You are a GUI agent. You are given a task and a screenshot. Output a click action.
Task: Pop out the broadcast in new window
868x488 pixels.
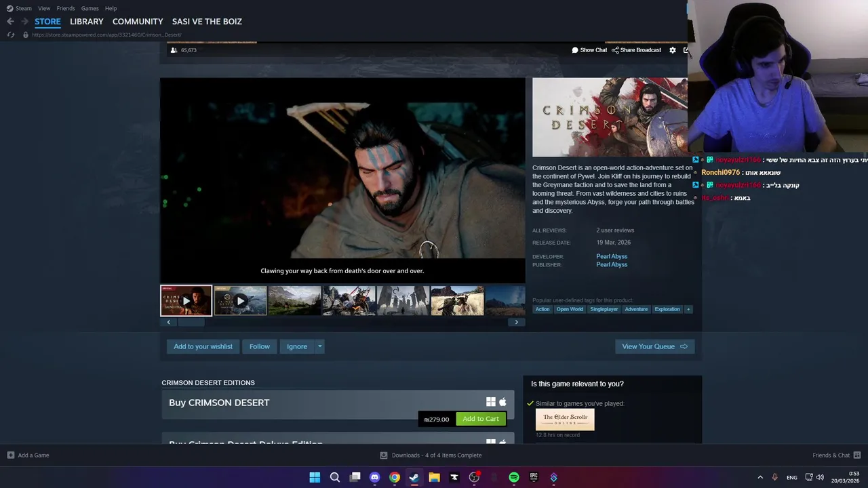pos(686,50)
